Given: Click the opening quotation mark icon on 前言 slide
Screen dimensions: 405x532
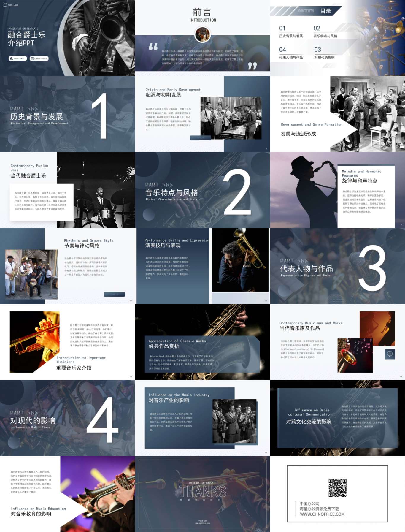Looking at the screenshot, I should [153, 47].
